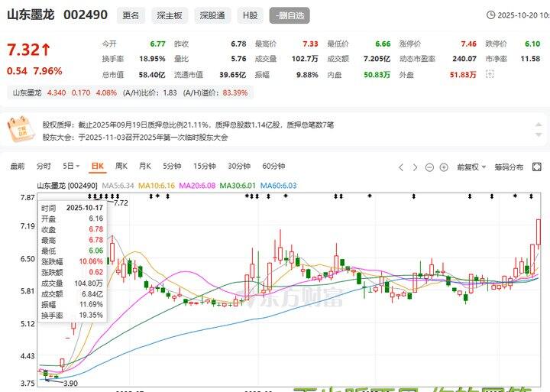Screen dimensions: 550x392
Task: Toggle fullscreen chart icon
Action: [537, 167]
